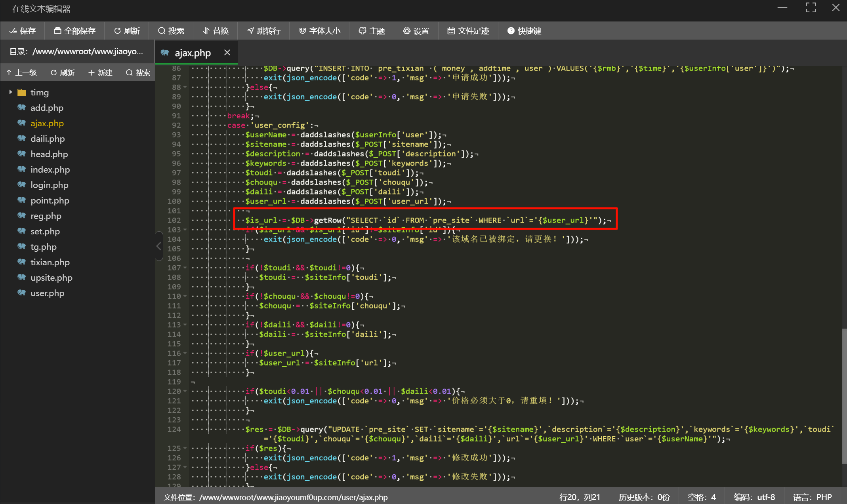Screen dimensions: 847x504
Task: Click the editor vertical scrollbar thumb
Action: coord(844,396)
